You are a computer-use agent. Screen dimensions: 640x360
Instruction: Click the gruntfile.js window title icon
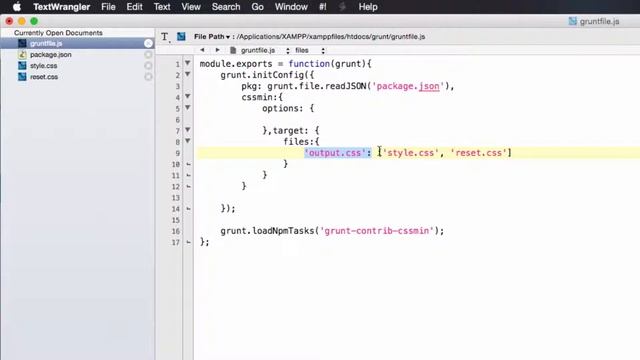(x=573, y=21)
